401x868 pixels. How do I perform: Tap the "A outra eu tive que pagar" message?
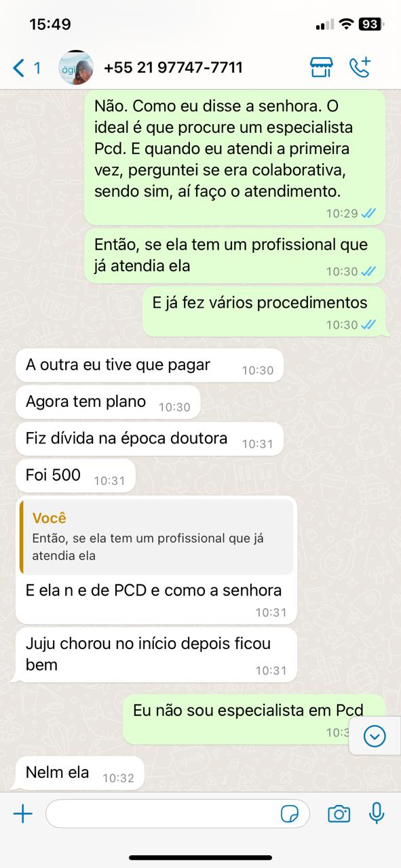(149, 366)
